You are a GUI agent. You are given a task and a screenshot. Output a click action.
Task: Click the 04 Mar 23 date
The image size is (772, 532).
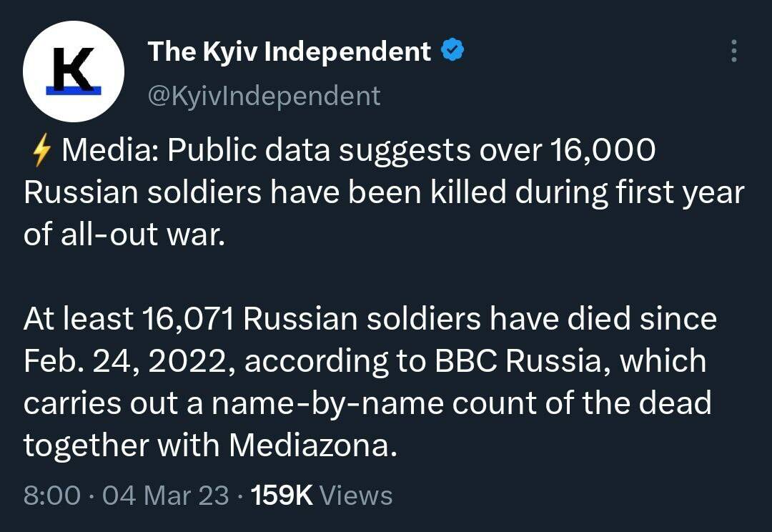click(x=166, y=495)
